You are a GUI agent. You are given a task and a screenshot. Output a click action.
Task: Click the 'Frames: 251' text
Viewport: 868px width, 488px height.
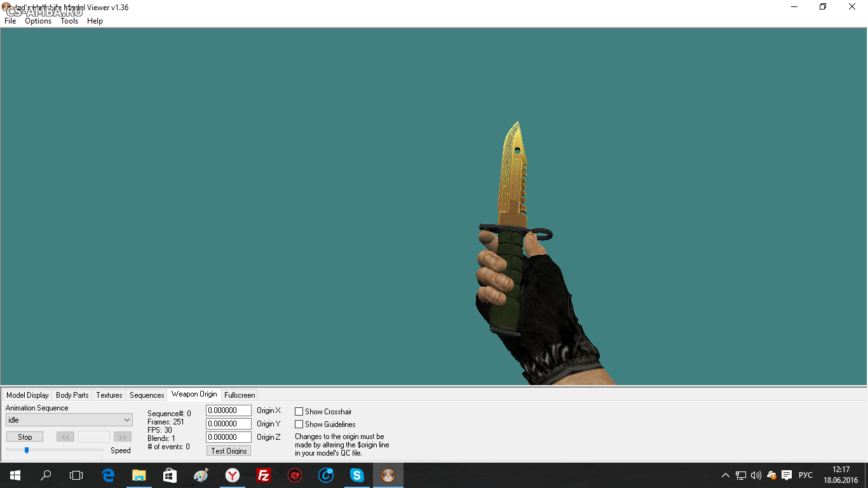coord(166,422)
